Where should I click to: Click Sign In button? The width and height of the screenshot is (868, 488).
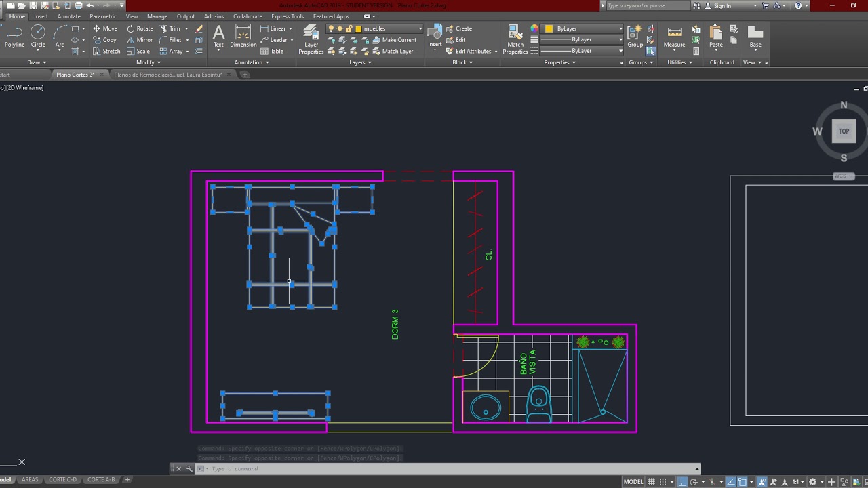717,5
